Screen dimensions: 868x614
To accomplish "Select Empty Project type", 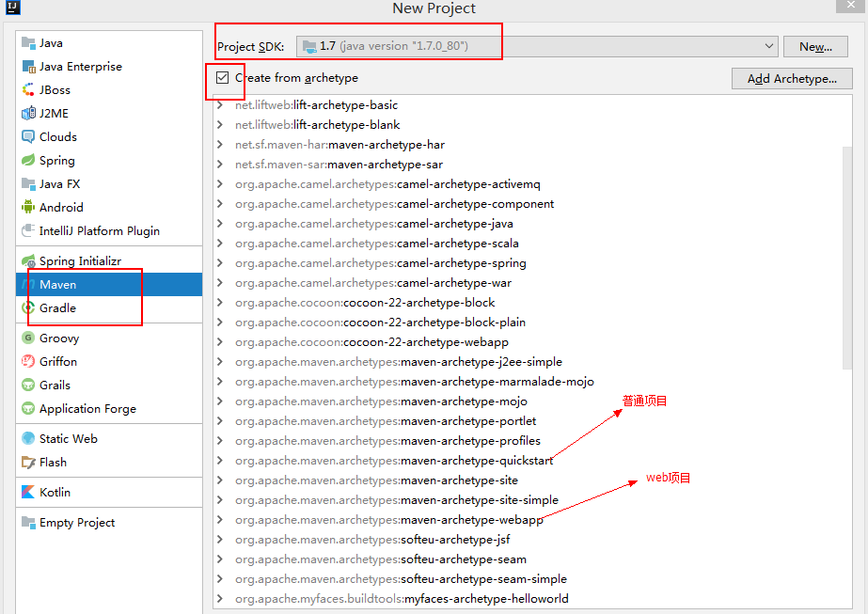I will [x=109, y=522].
